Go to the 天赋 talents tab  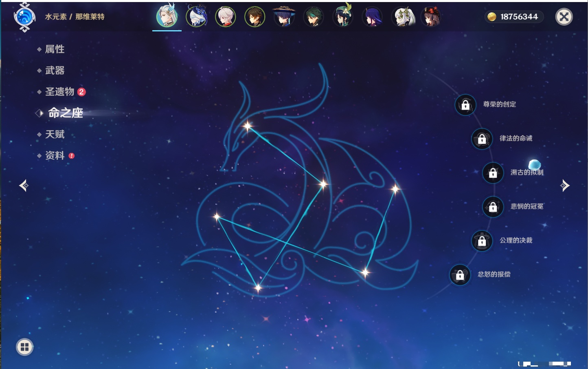[x=55, y=134]
